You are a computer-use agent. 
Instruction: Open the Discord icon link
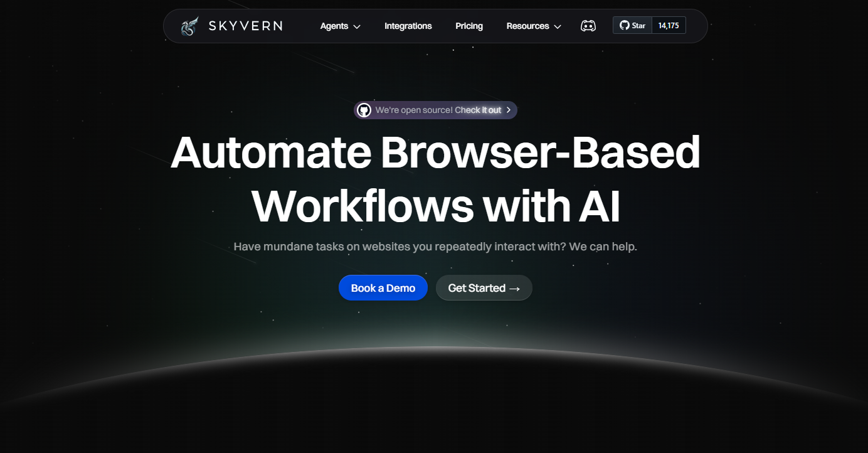click(x=588, y=26)
